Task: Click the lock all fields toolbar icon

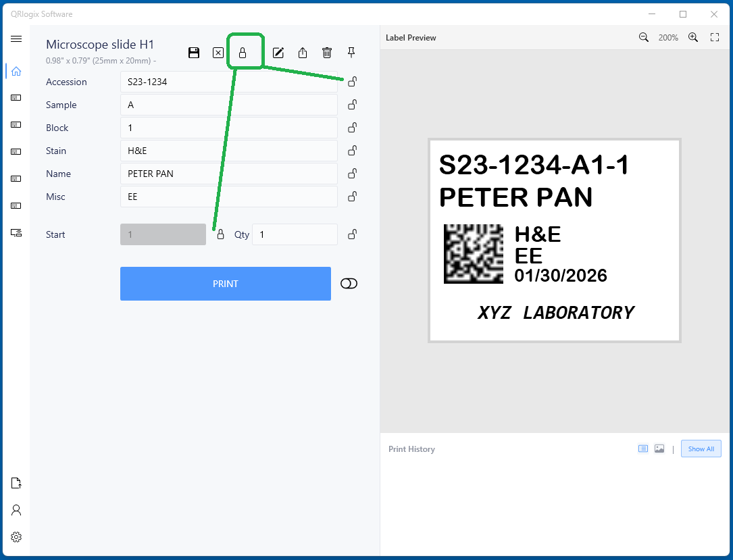Action: [x=243, y=53]
